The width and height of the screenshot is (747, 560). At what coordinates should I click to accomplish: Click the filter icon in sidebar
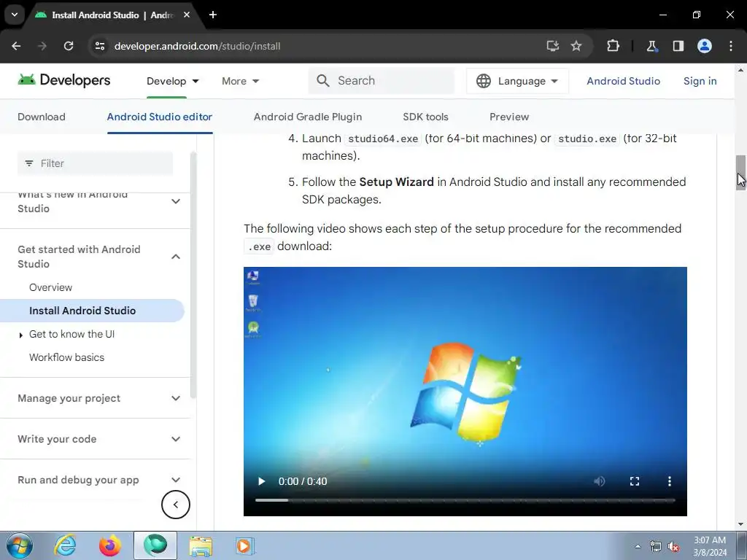[29, 163]
